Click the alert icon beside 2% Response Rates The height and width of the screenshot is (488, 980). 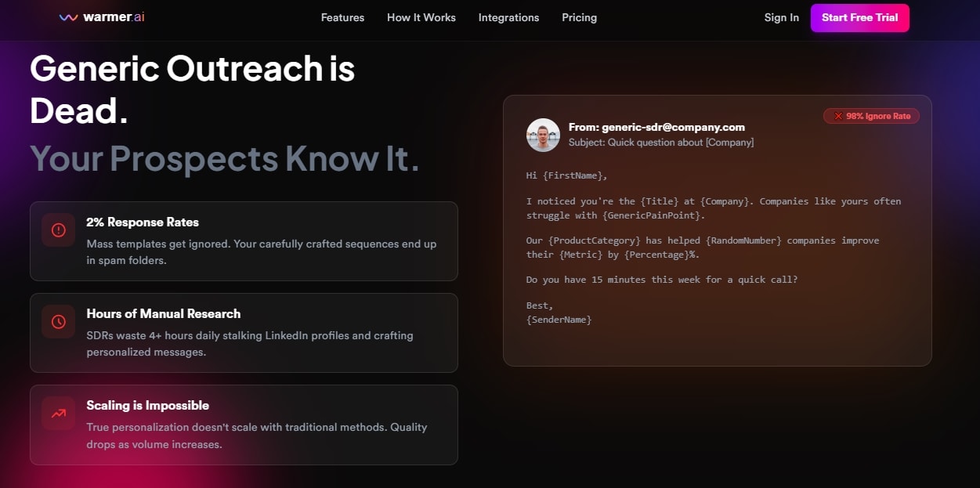click(x=59, y=230)
